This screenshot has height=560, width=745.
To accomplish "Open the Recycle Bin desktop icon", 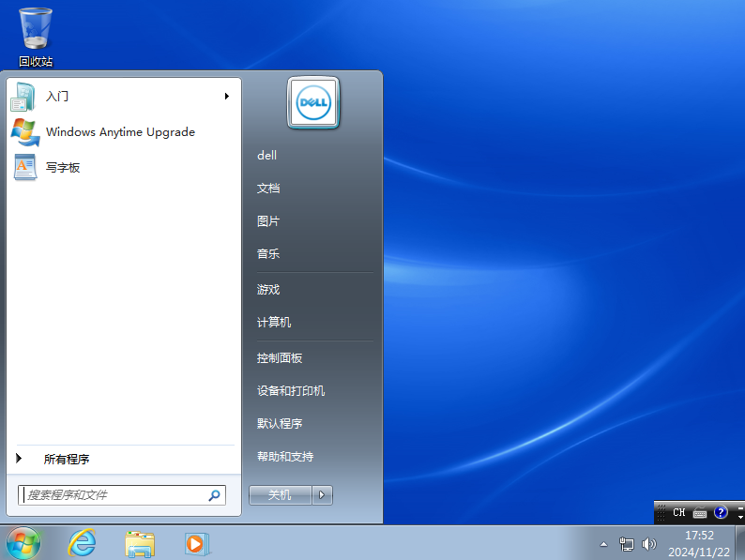I will click(x=36, y=37).
